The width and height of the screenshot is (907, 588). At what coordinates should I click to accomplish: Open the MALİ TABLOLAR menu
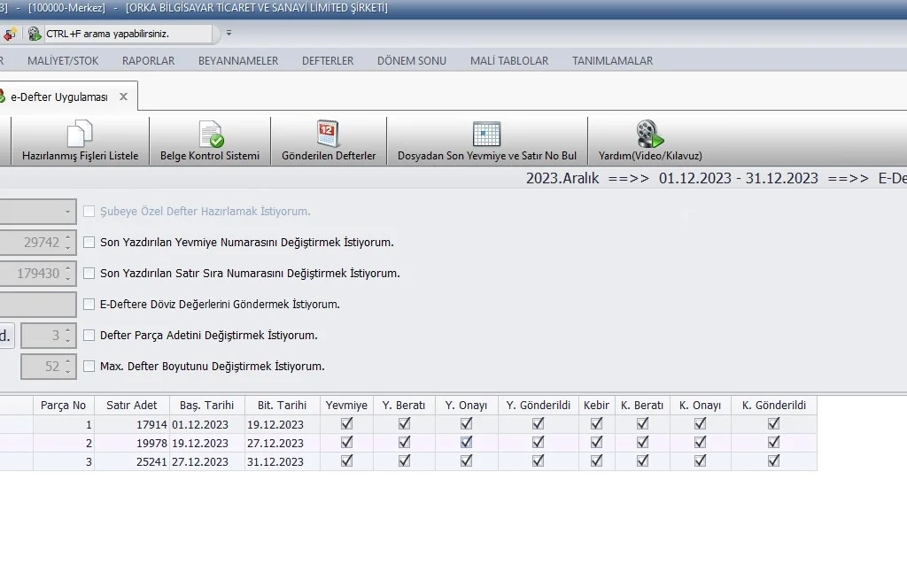(x=509, y=61)
